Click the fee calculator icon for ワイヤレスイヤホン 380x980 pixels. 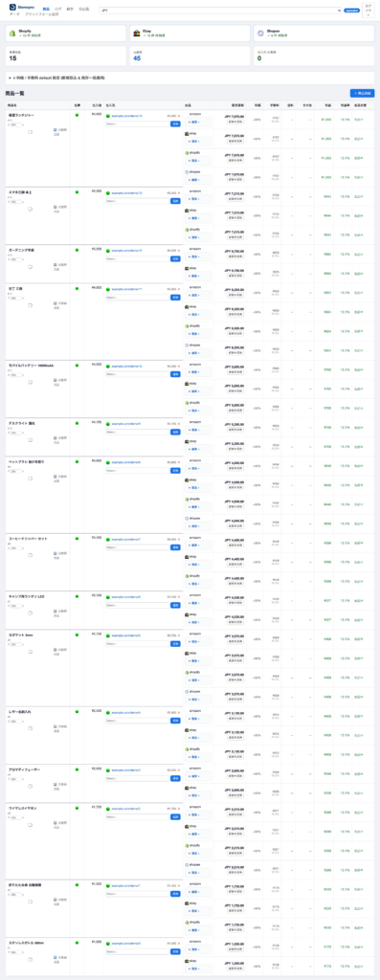[x=55, y=823]
